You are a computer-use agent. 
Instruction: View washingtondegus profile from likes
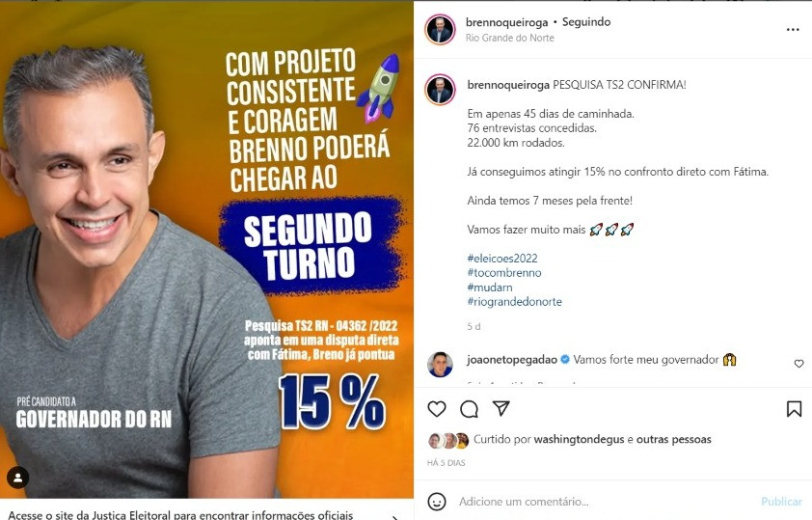coord(579,439)
